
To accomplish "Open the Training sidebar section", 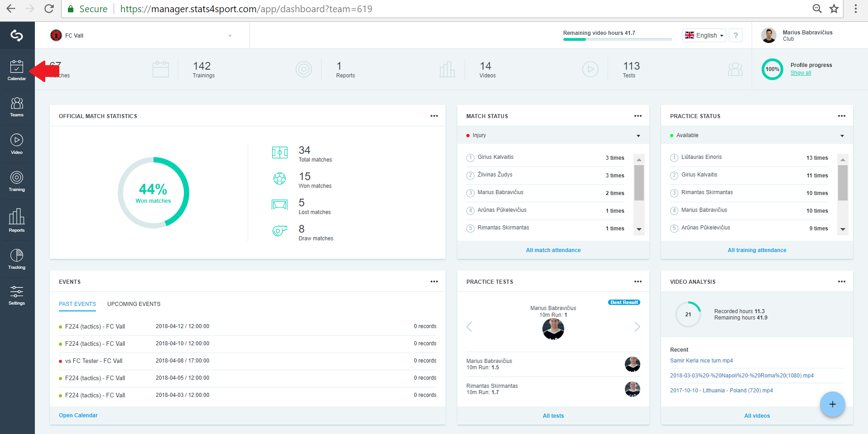I will (x=17, y=181).
